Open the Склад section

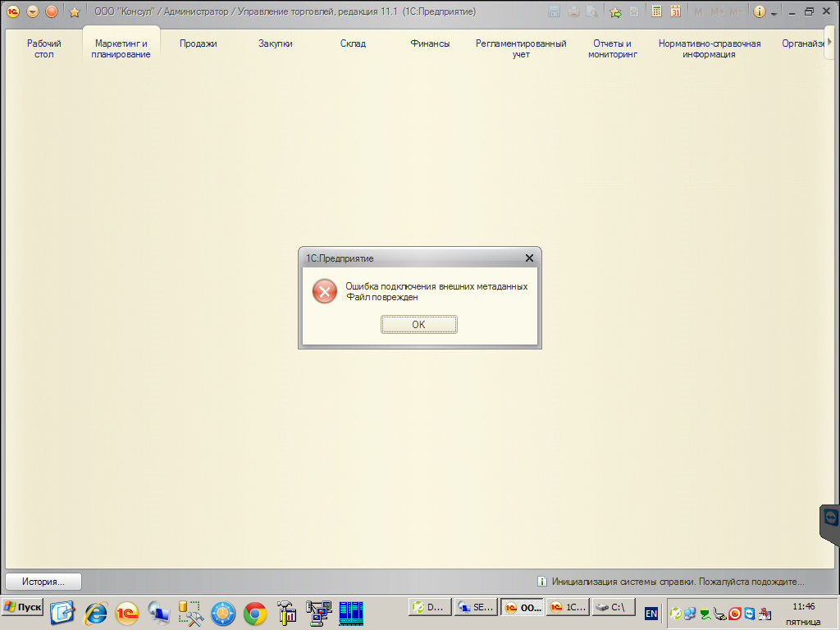(353, 44)
